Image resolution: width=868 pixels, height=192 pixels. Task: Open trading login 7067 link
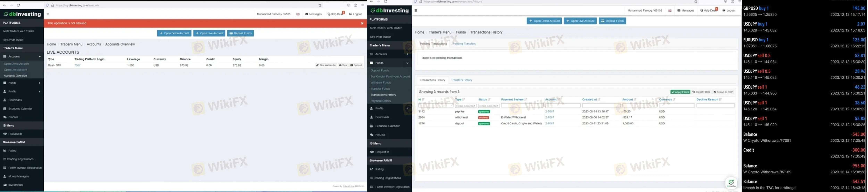point(77,65)
